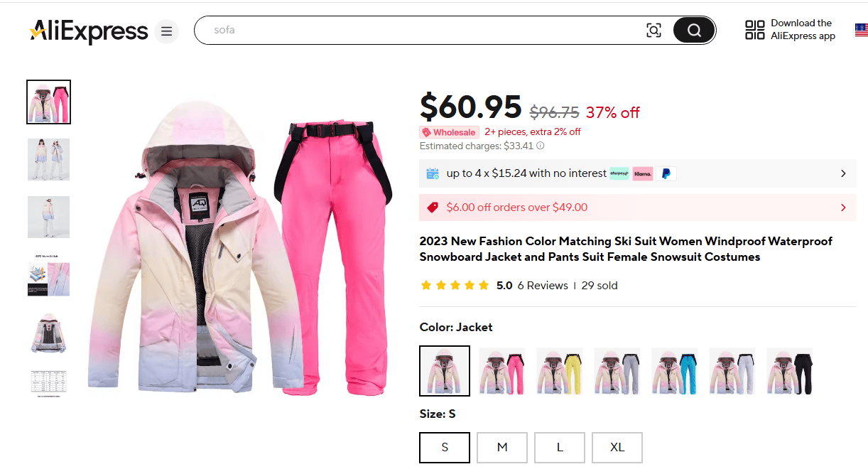This screenshot has height=474, width=868.
Task: Click the AliExpress logo
Action: [89, 31]
